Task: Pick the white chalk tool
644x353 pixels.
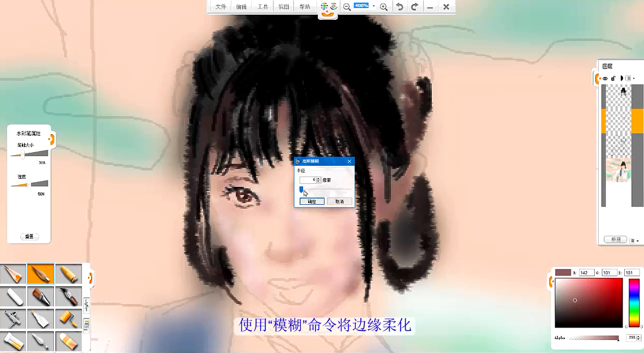Action: click(x=12, y=296)
